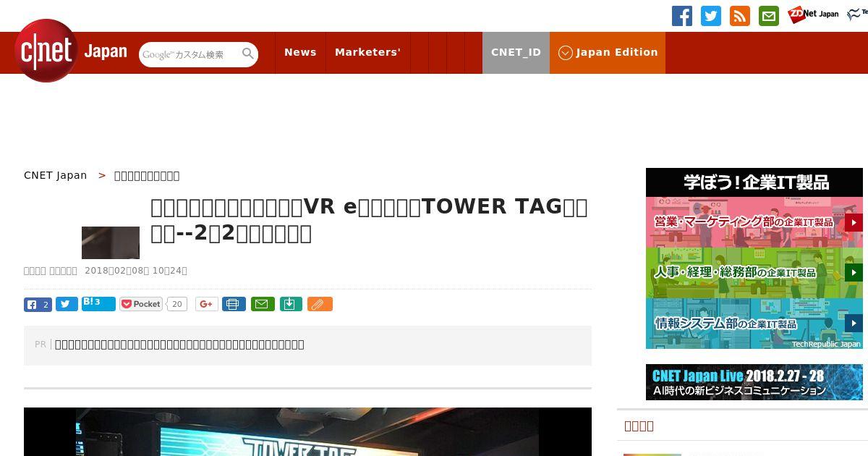Click the CNET Japan logo

click(71, 51)
